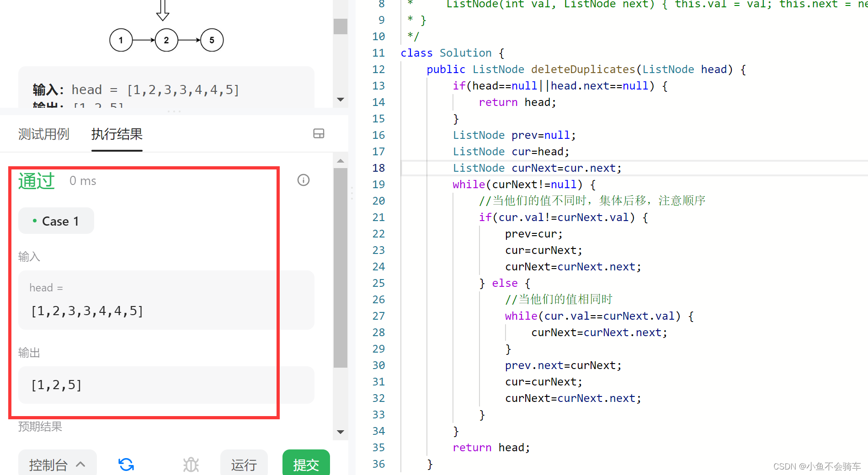Click 'return head;' on line 35

[x=491, y=448]
